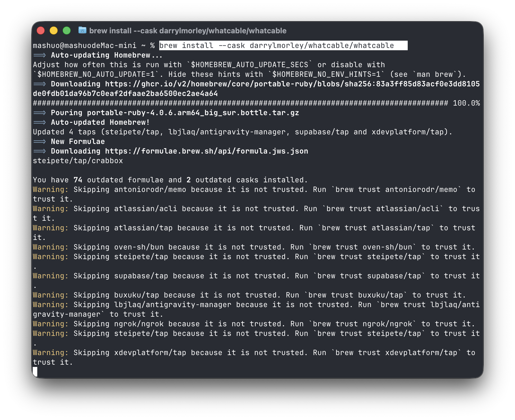Image resolution: width=515 pixels, height=420 pixels.
Task: Click the warning about atlassian/tap
Action: tap(254, 233)
